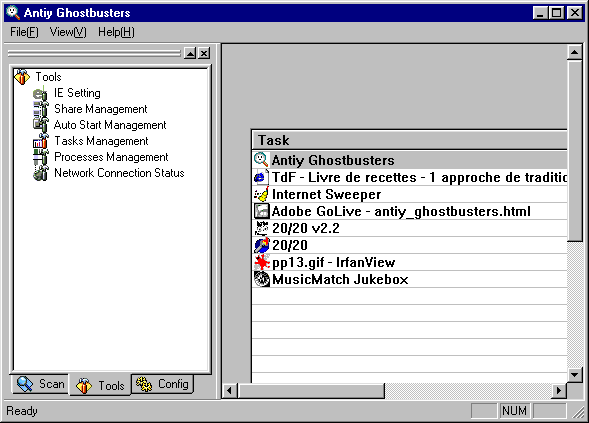
Task: Click the Config tab gears icon
Action: click(x=144, y=384)
